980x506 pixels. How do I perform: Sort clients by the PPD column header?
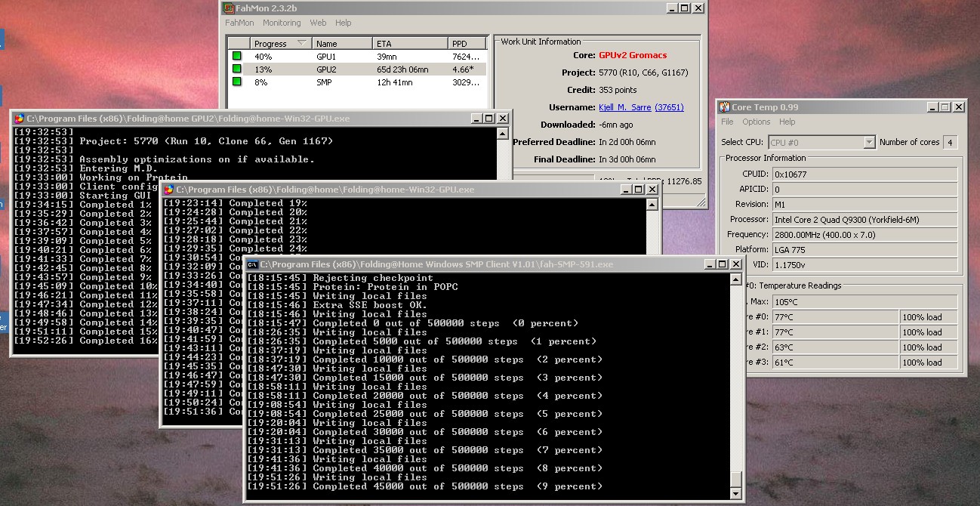[467, 44]
